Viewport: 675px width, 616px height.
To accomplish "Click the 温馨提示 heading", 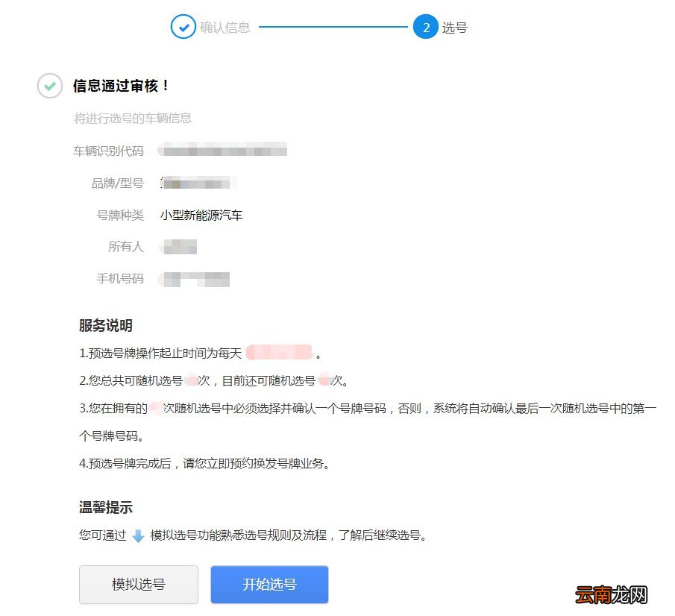I will (x=105, y=507).
